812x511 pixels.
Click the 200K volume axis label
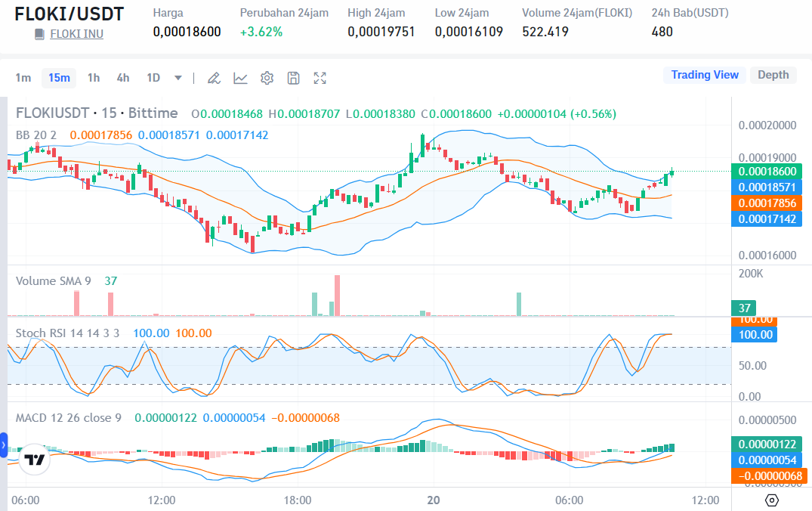pos(751,274)
